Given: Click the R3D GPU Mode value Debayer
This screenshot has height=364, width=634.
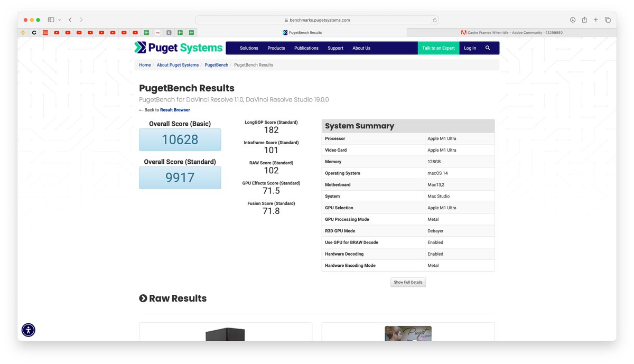Looking at the screenshot, I should point(435,231).
